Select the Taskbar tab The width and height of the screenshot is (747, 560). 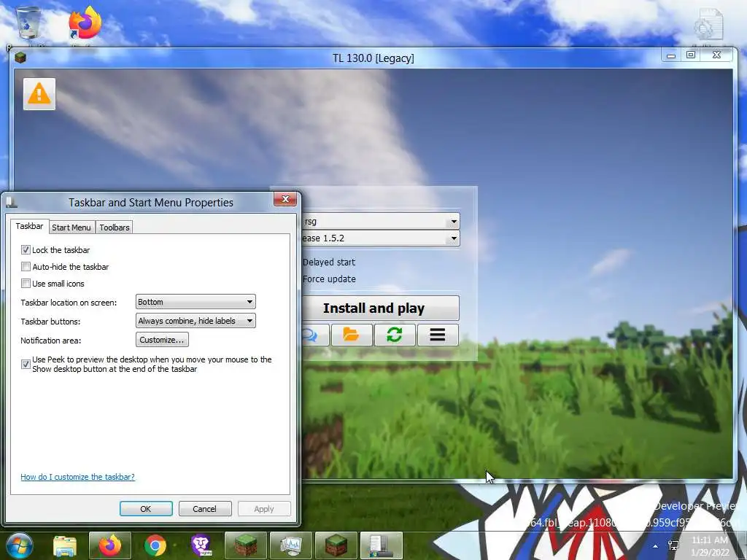[x=29, y=226]
